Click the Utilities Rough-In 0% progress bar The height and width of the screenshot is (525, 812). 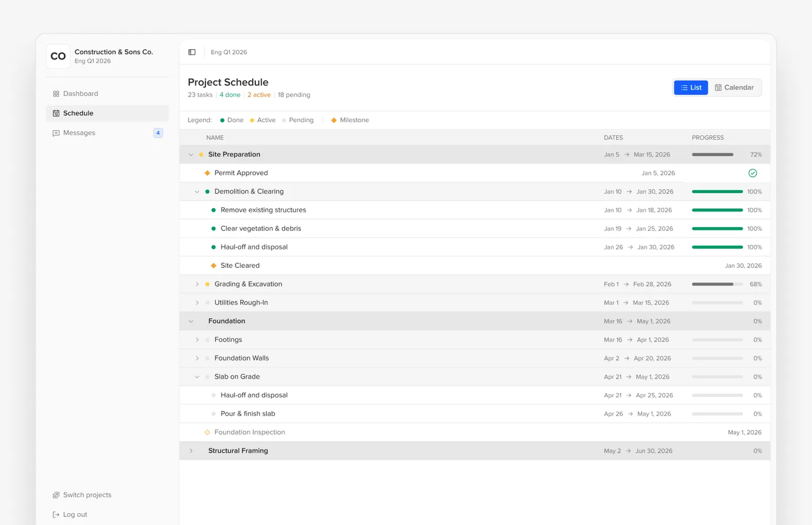(x=717, y=303)
